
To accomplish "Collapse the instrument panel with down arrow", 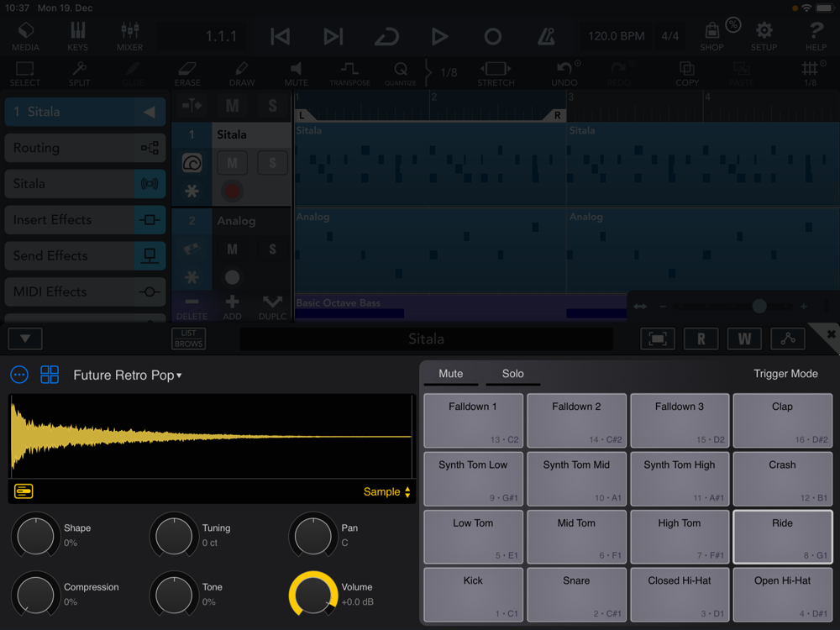I will [x=25, y=339].
